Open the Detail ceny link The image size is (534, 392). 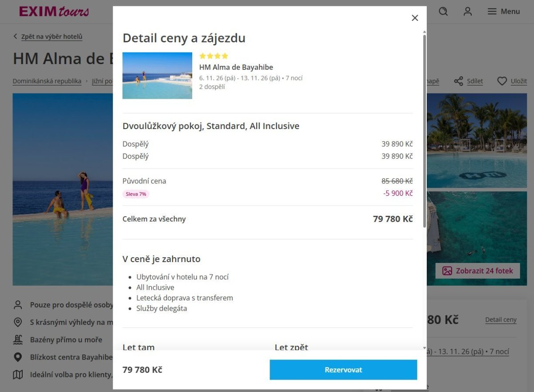click(x=501, y=319)
